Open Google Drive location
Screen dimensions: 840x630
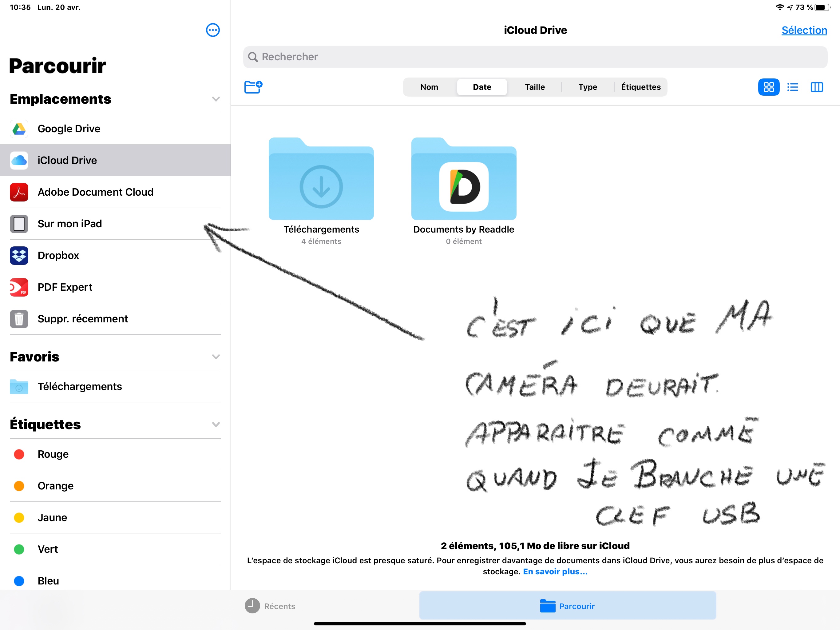tap(69, 129)
